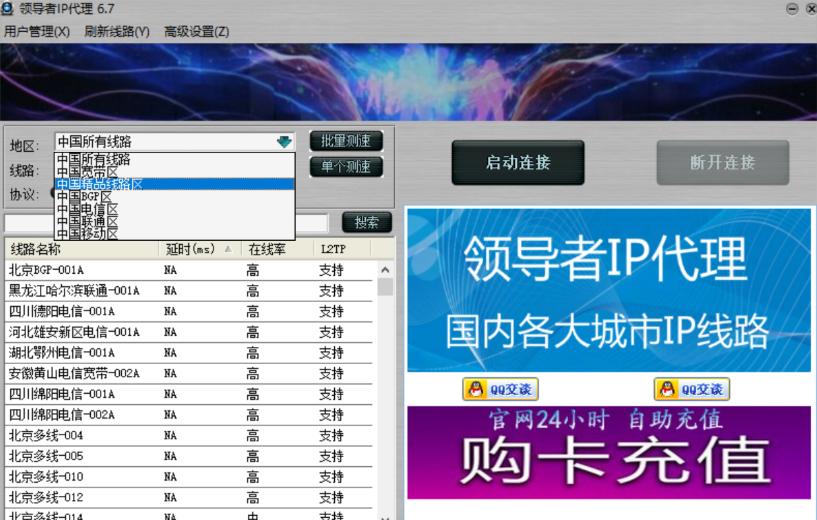Select 中国联通区 option
This screenshot has width=817, height=520.
tap(175, 221)
